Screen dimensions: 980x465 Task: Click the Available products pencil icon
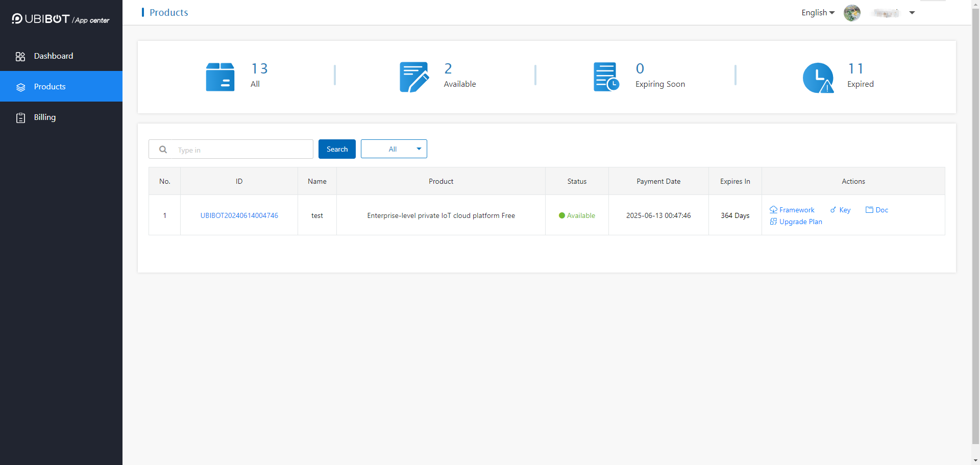[414, 77]
